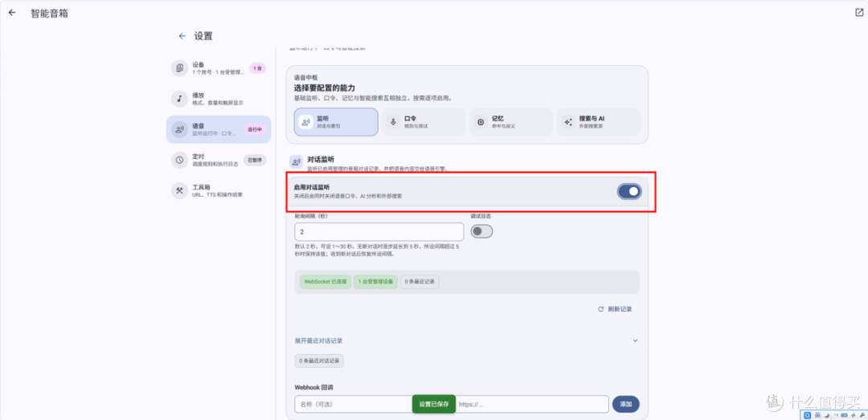The width and height of the screenshot is (868, 420).
Task: Open the 定时 settings section
Action: coord(219,160)
